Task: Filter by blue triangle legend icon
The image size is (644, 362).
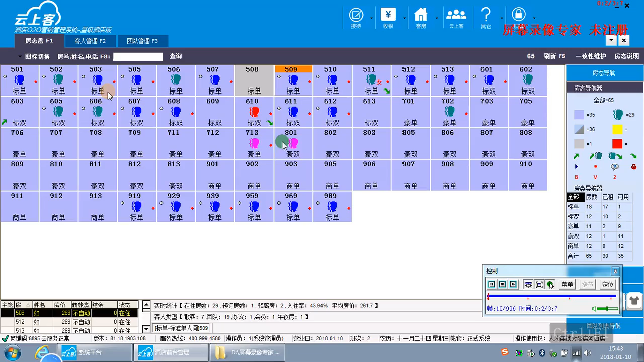Action: [577, 167]
